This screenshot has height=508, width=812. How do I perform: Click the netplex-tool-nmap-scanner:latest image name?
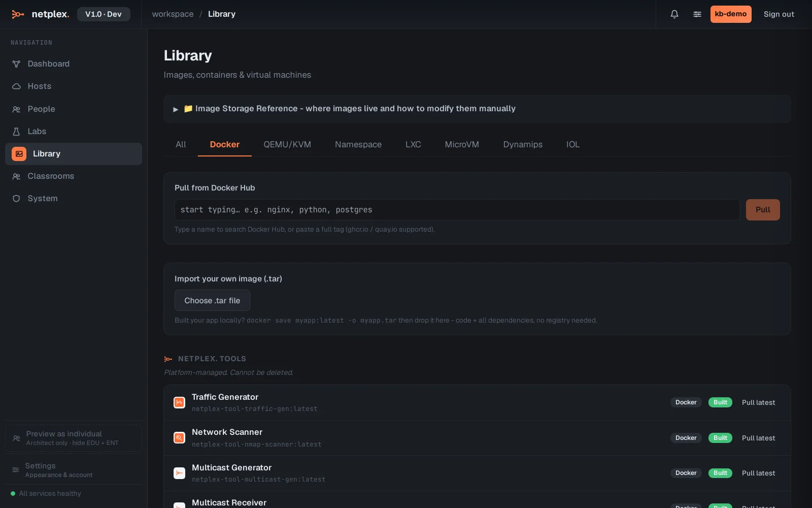click(257, 444)
